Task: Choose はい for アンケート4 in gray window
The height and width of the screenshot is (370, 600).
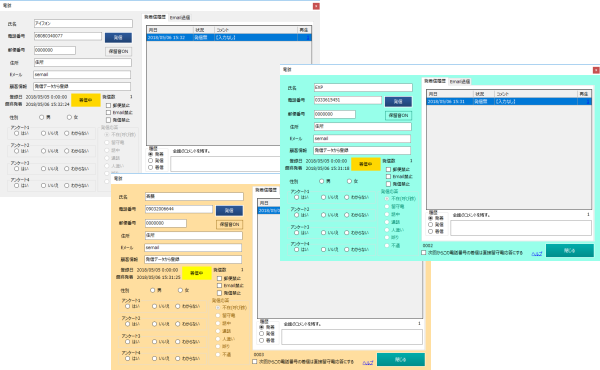Action: coord(16,185)
